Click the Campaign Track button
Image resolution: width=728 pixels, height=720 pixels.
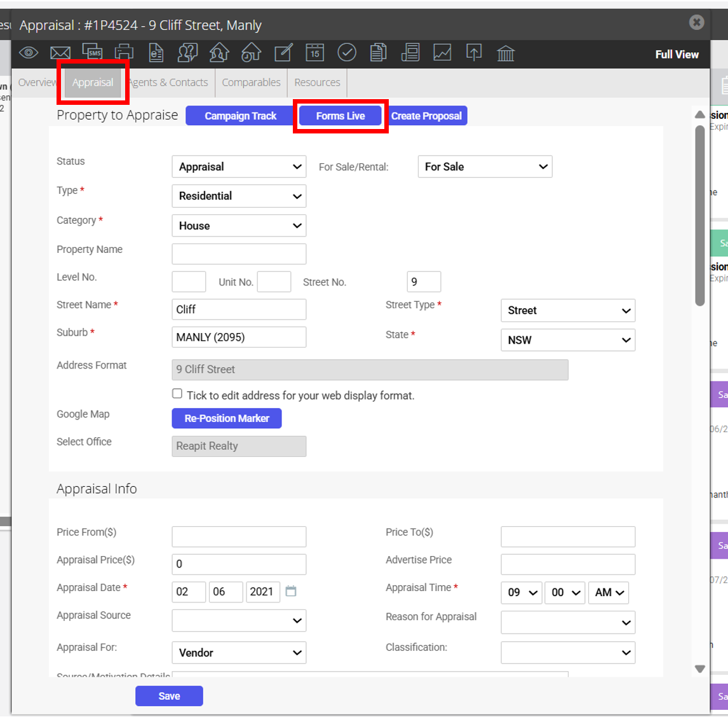click(241, 116)
